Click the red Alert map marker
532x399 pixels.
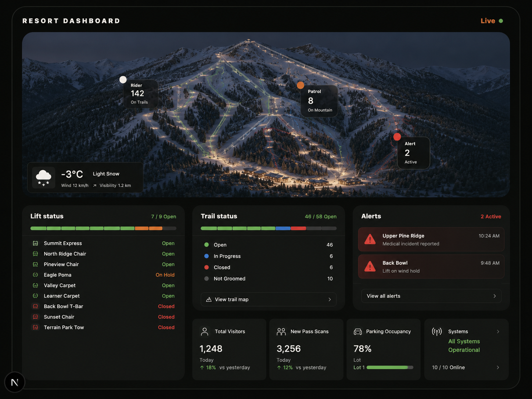397,137
